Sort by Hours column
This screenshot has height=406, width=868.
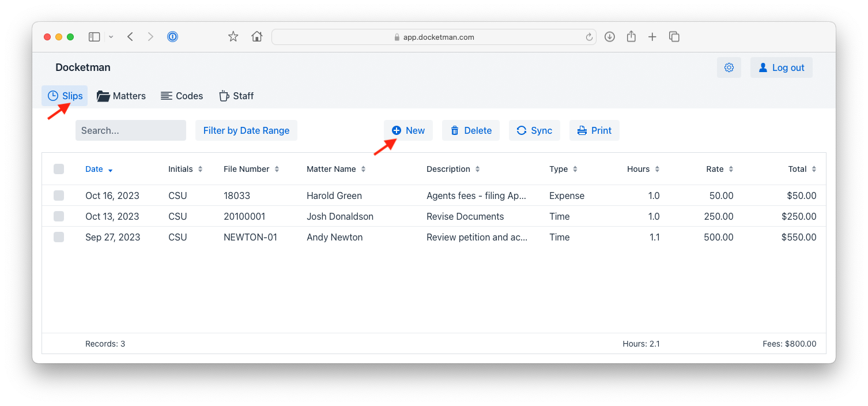tap(643, 169)
